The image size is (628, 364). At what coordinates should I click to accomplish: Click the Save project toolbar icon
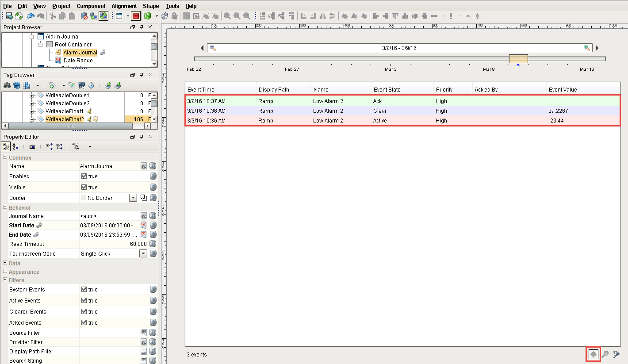click(x=9, y=16)
